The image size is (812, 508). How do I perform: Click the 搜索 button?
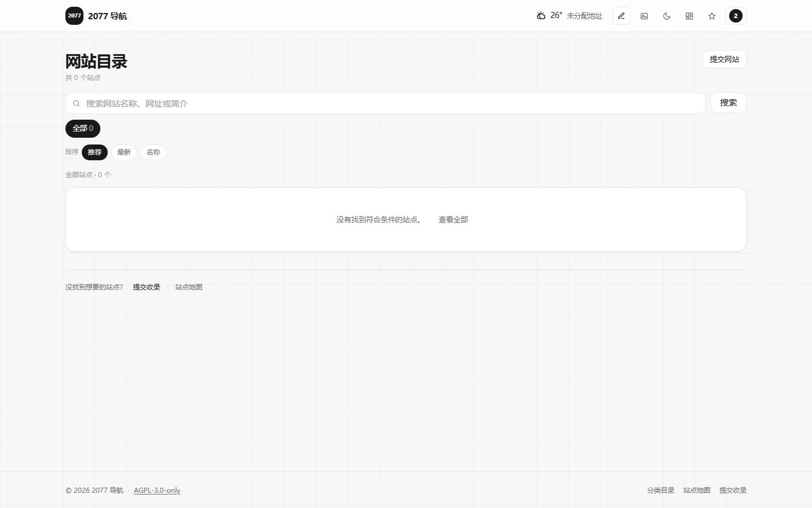(729, 103)
